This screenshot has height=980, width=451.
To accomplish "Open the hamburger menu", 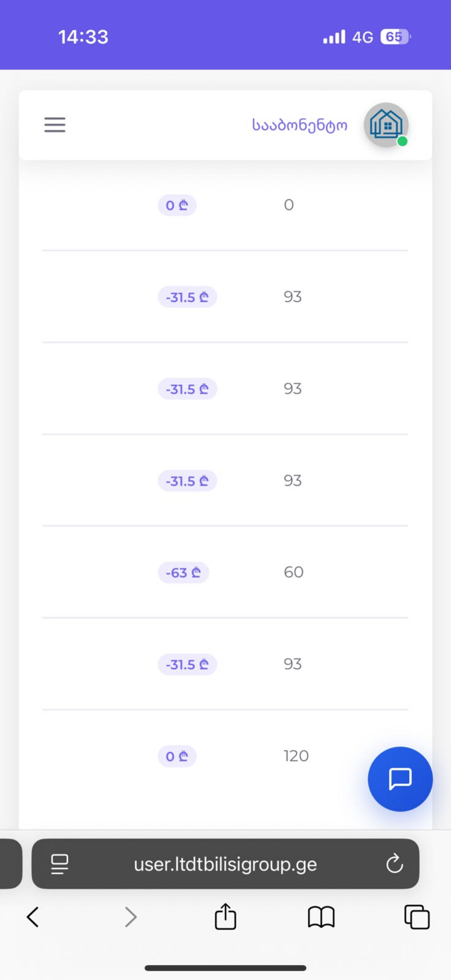I will click(55, 125).
